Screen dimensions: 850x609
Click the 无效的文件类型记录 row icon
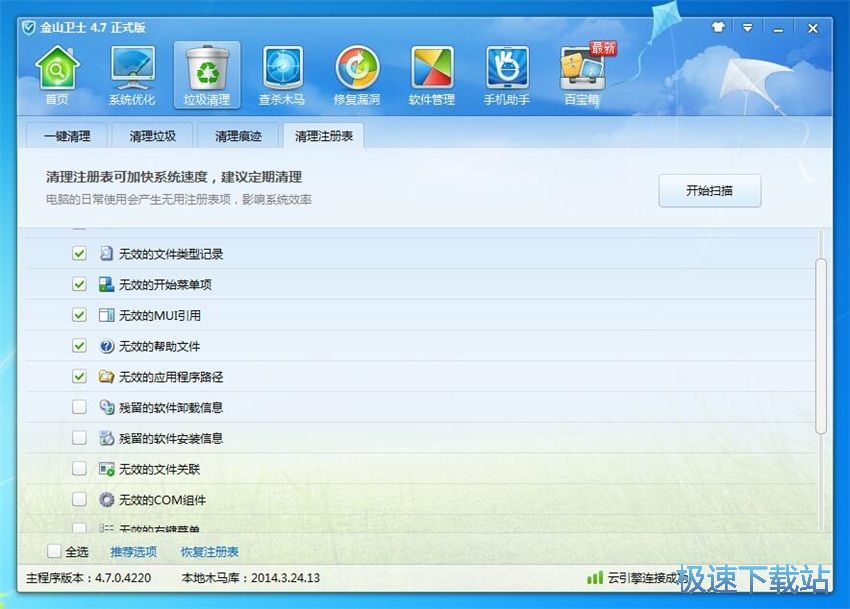pyautogui.click(x=106, y=253)
